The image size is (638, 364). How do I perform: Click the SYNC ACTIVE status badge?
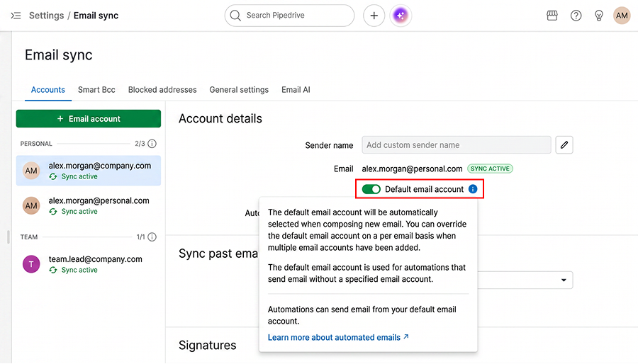[490, 169]
